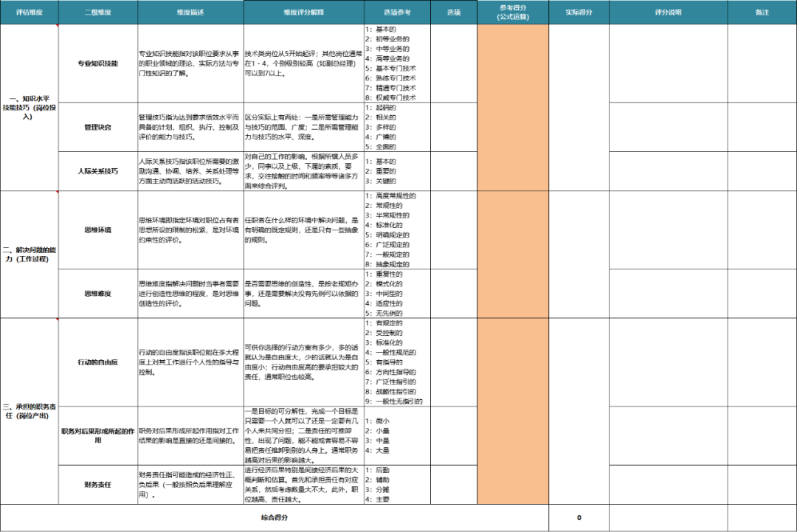Click the orange 参考得分 cell for 知识水平
The image size is (797, 532).
click(513, 108)
